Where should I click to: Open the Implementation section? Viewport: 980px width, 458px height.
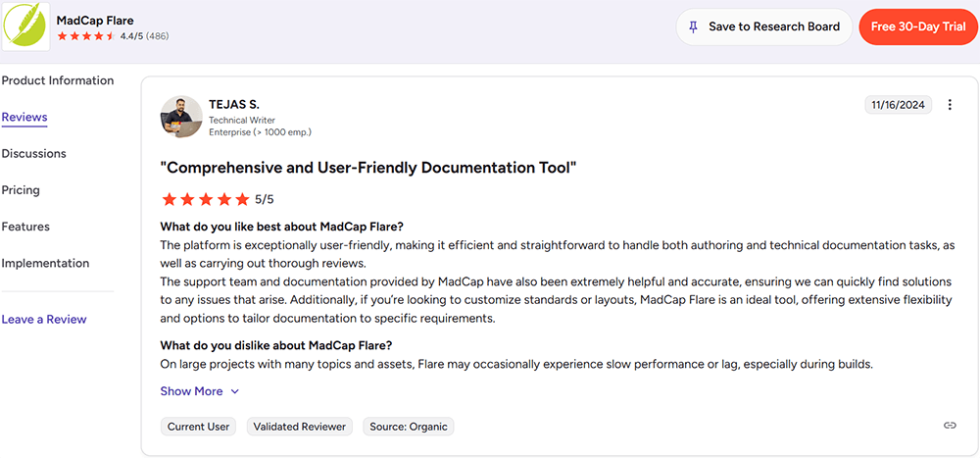(x=45, y=263)
